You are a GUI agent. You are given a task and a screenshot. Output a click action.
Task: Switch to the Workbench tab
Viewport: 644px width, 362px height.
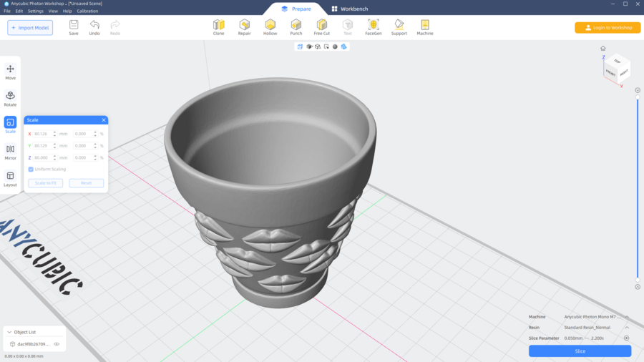(x=349, y=9)
